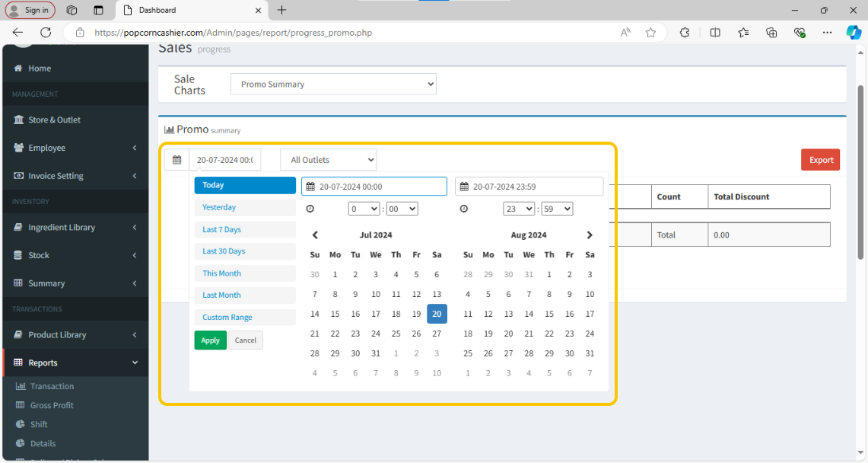The image size is (868, 463).
Task: Click the page vertical scrollbar
Action: coord(860,172)
